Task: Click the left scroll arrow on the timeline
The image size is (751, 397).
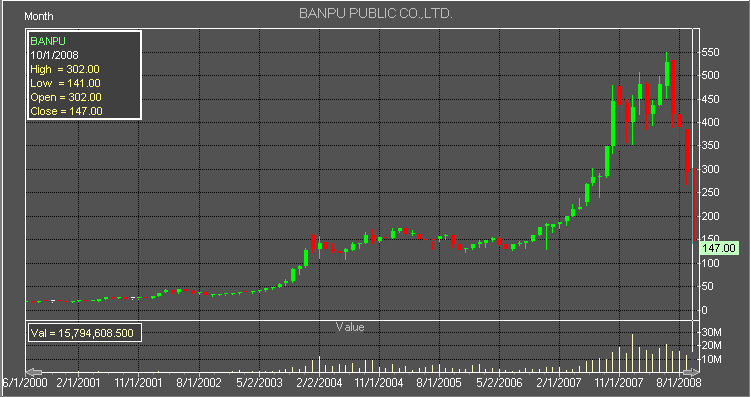Action: point(34,372)
